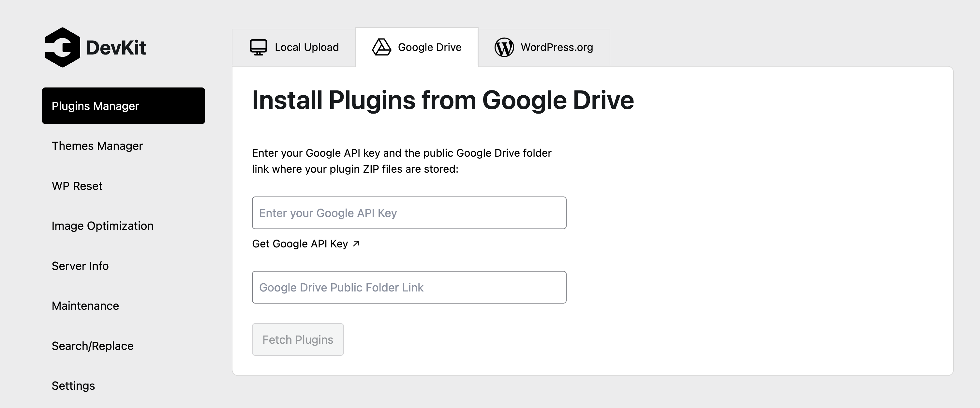Click the Google Drive triangle icon

point(381,47)
